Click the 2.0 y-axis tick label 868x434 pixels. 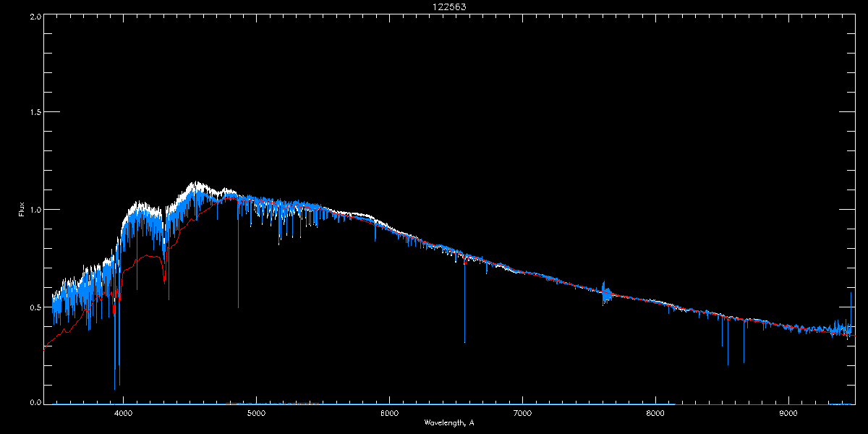(x=34, y=16)
